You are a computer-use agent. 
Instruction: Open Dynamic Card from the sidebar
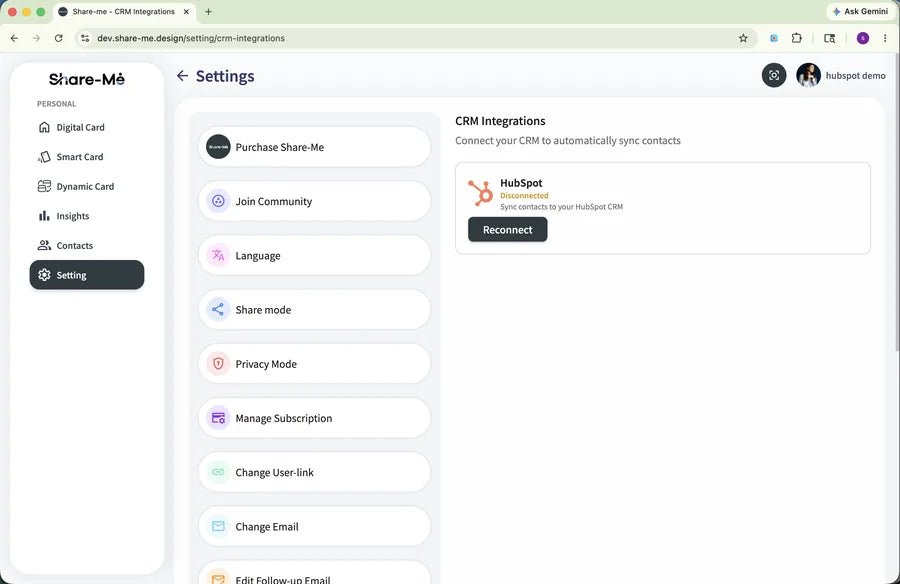click(x=87, y=187)
